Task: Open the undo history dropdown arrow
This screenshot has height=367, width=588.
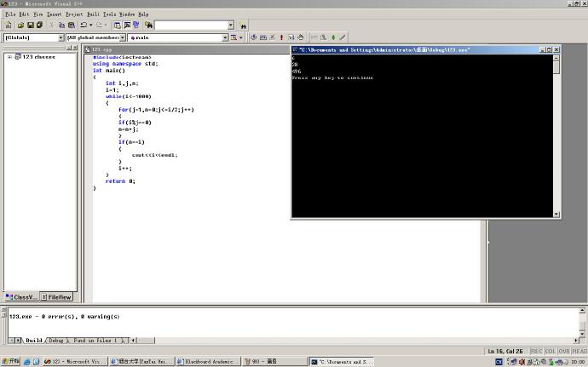Action: (90, 25)
